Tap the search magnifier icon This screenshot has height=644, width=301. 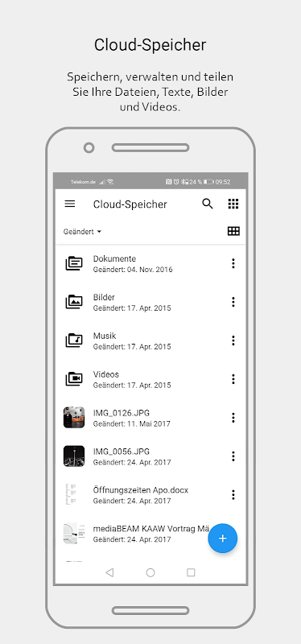208,204
